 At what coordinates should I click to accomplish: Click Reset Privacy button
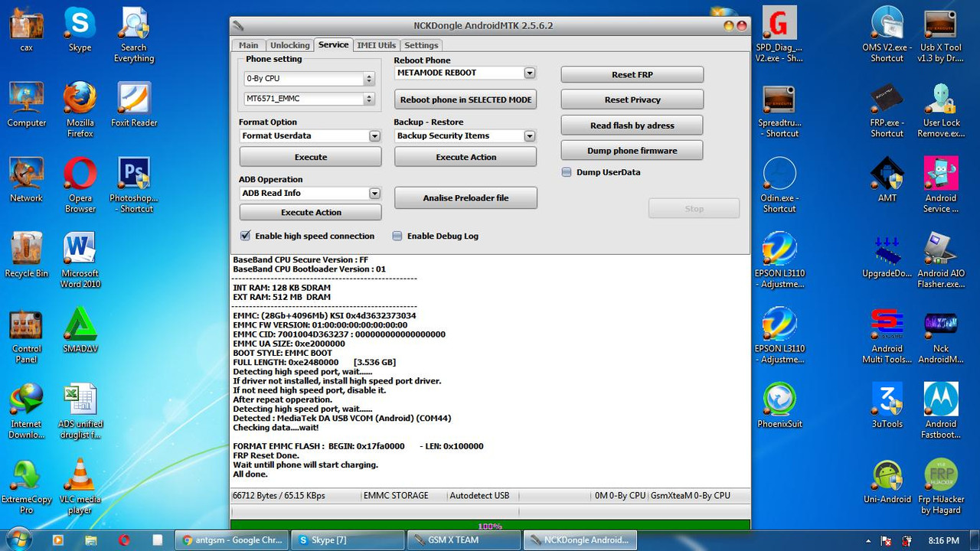[x=632, y=99]
